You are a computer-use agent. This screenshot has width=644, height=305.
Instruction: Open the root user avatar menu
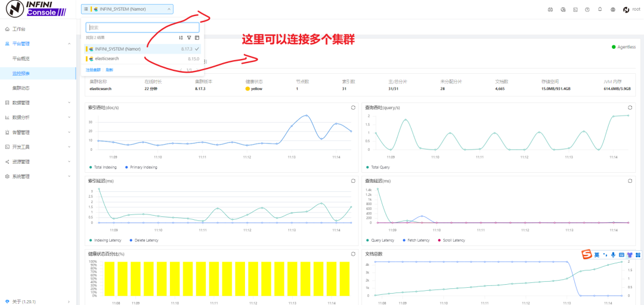[x=626, y=10]
